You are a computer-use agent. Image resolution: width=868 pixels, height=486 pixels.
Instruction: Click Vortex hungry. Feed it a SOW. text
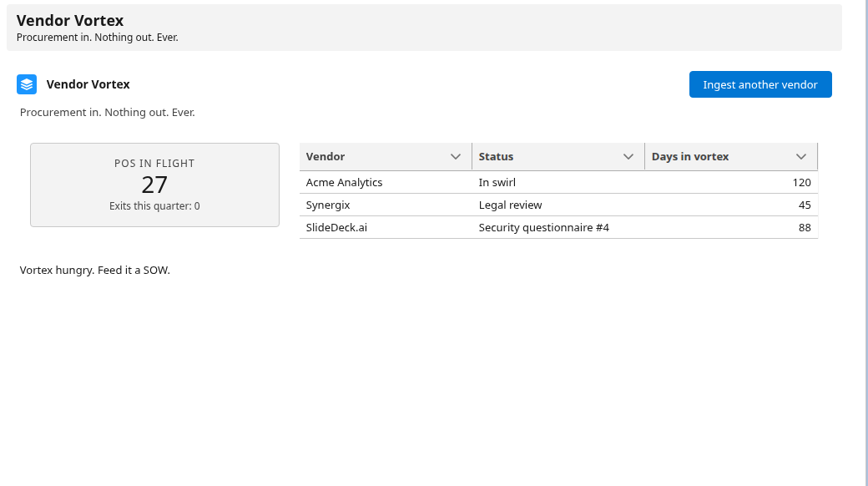[x=94, y=271]
